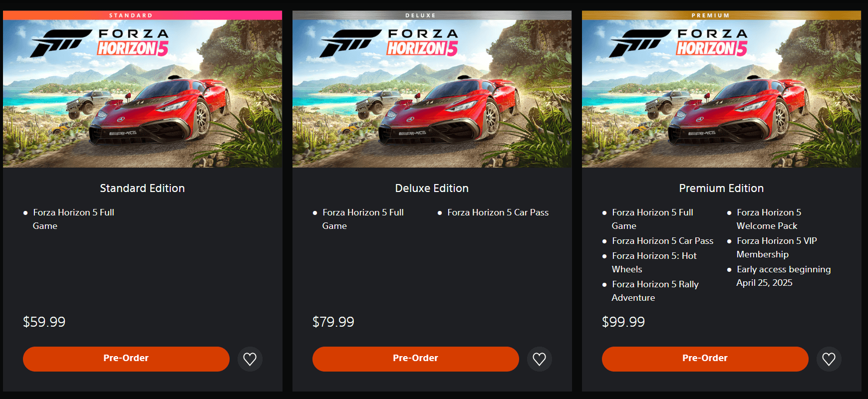The height and width of the screenshot is (399, 868).
Task: Select the Premium Edition heading
Action: point(721,188)
